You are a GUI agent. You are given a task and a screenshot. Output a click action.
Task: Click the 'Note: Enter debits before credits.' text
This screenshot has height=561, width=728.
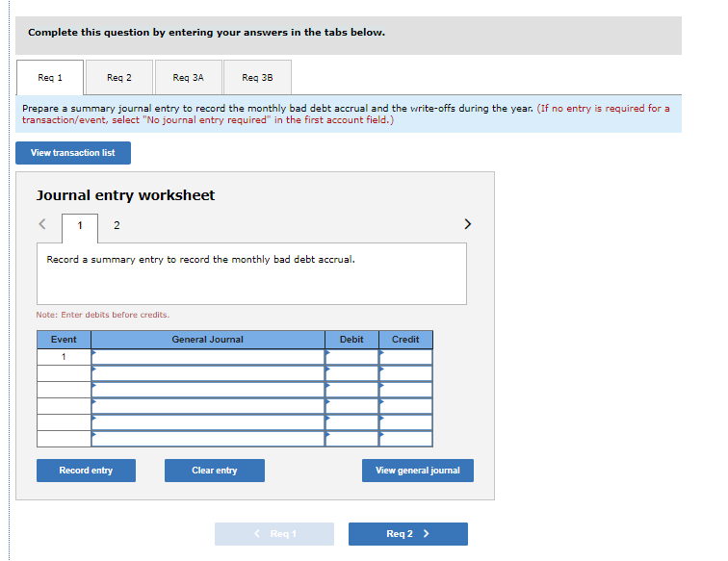pos(103,315)
